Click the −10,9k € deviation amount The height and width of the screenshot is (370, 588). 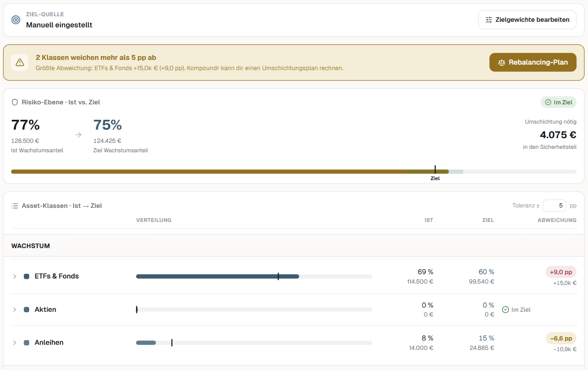564,349
